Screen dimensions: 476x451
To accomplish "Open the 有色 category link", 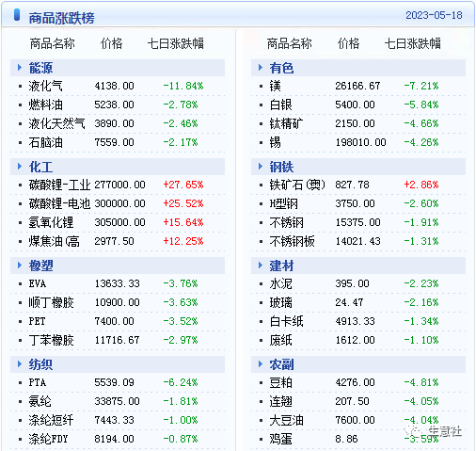I will click(x=281, y=68).
